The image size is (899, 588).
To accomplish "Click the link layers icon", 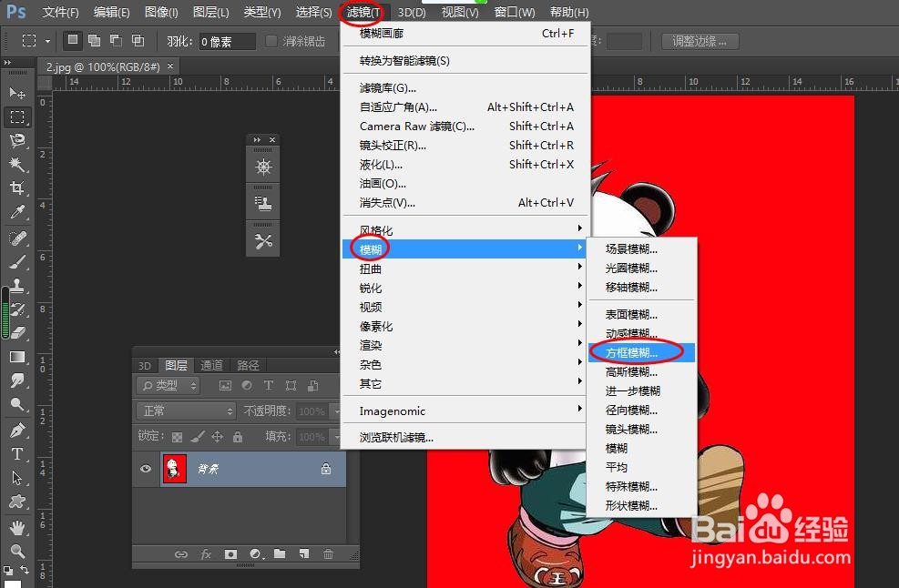I will click(181, 554).
